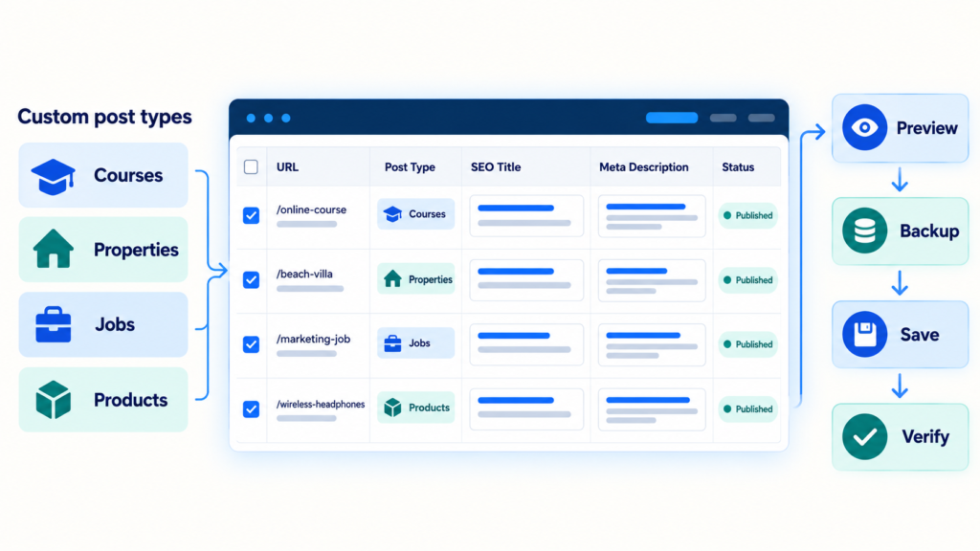Screen dimensions: 980x551
Task: Click graduation cap icon in online-course row
Action: [x=392, y=214]
